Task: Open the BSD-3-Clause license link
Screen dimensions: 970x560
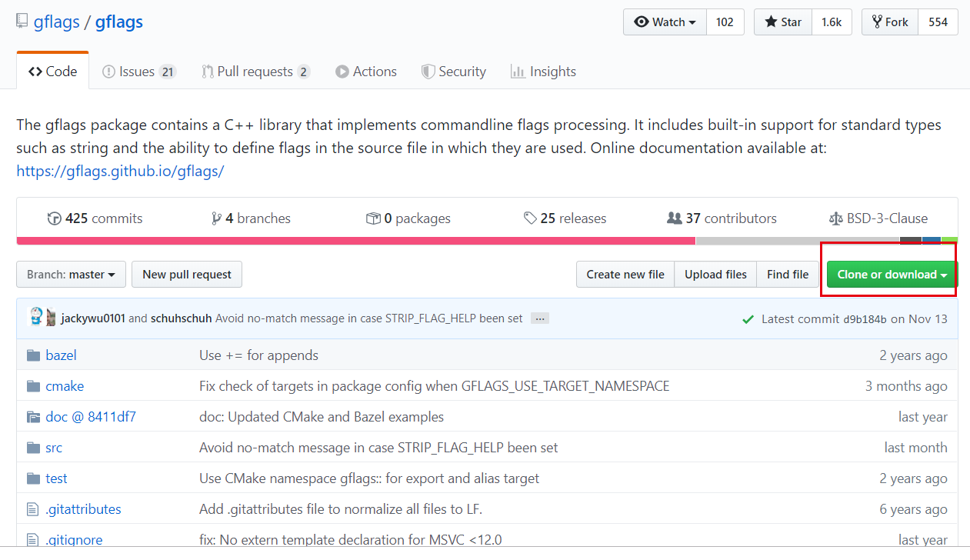Action: click(878, 218)
